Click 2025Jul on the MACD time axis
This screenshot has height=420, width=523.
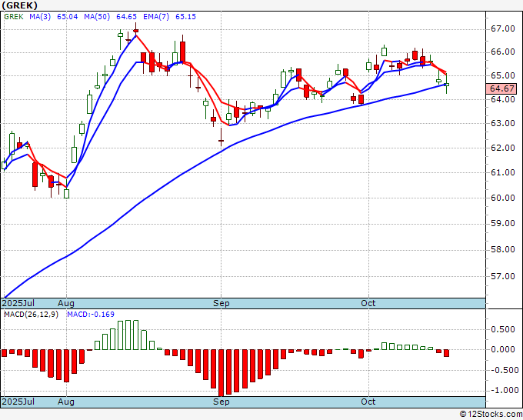pyautogui.click(x=18, y=402)
